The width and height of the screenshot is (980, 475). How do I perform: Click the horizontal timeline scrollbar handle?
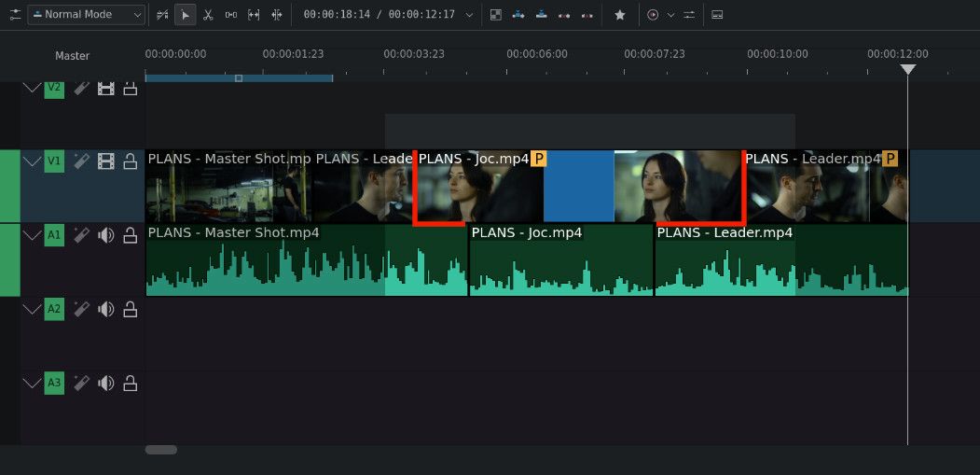tap(160, 450)
